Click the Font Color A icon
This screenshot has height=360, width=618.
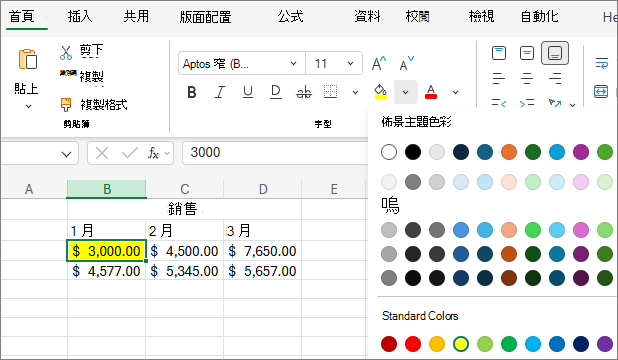[x=431, y=92]
